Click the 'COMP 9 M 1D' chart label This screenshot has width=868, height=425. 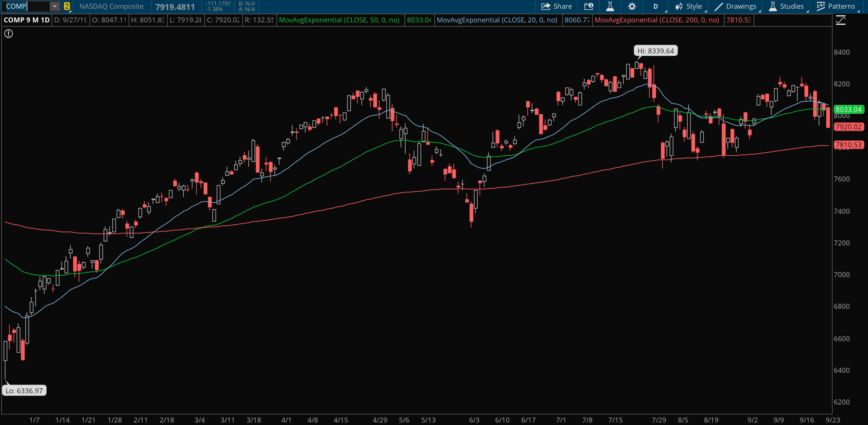[27, 20]
